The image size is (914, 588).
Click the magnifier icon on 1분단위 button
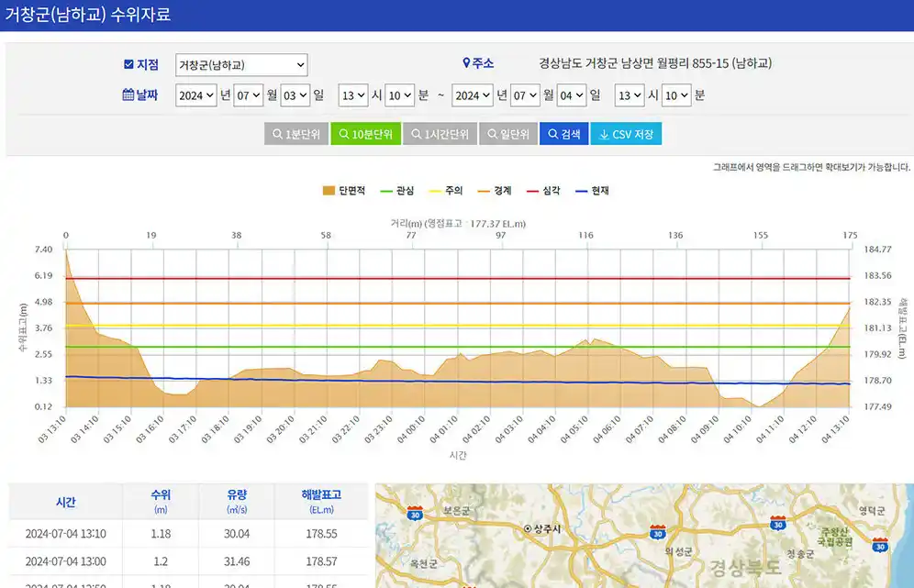click(277, 133)
